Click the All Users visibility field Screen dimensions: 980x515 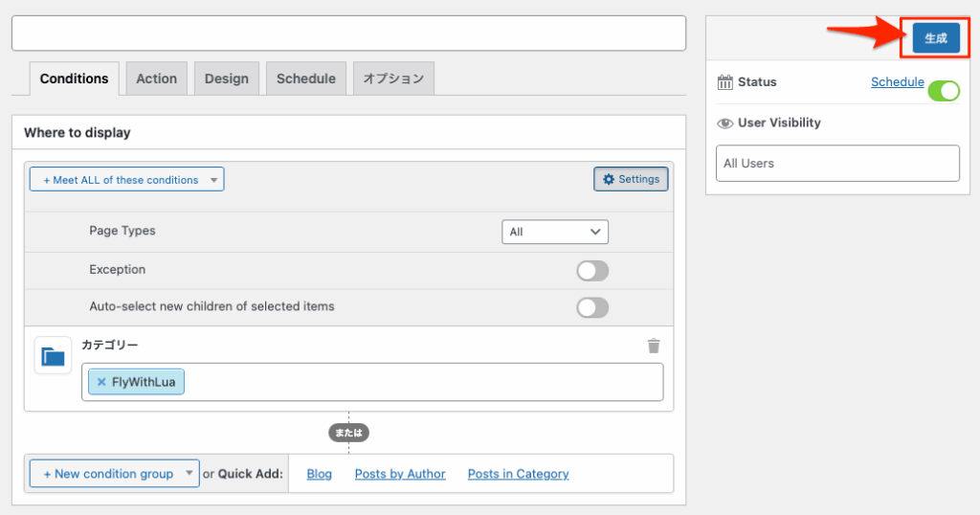click(x=837, y=163)
